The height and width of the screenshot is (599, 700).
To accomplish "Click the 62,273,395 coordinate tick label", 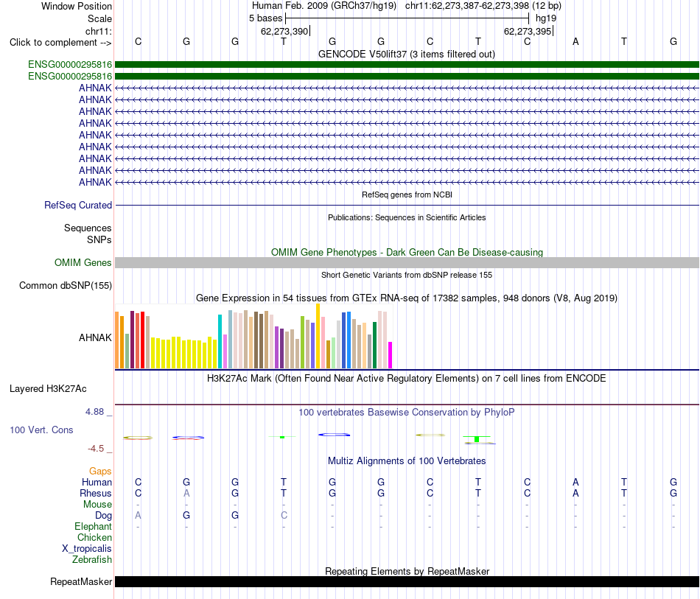I will (528, 31).
